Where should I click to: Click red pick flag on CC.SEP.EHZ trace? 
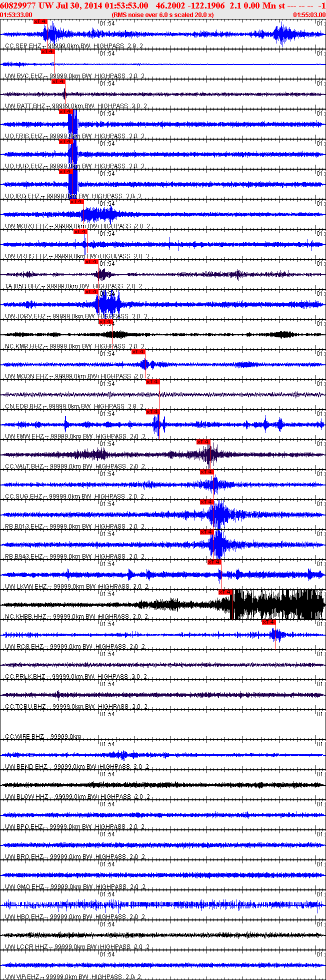40,22
